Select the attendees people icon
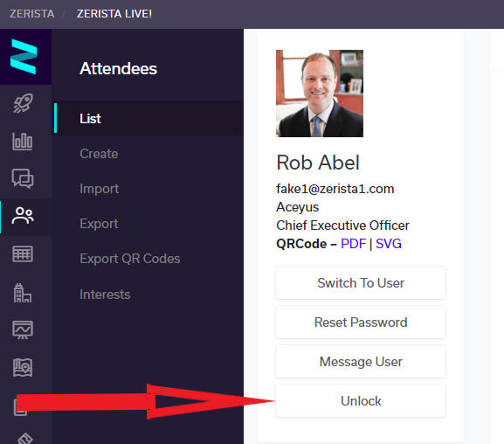Screen dimensions: 504x444 [23, 215]
